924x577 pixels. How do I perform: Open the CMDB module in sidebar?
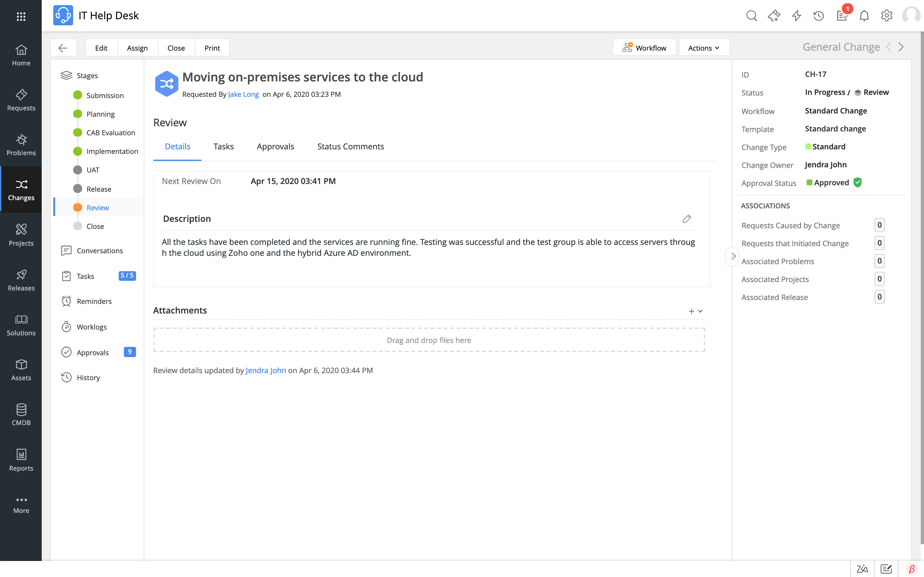coord(21,415)
